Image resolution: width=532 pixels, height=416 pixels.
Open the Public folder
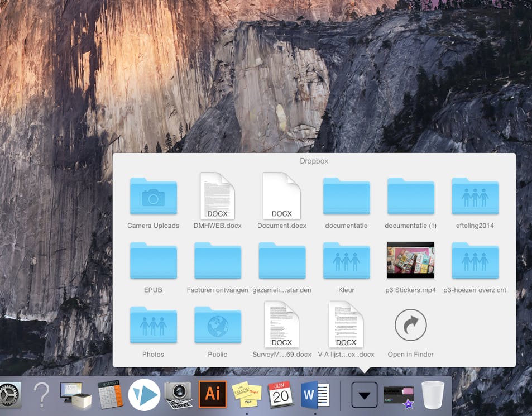[x=218, y=325]
